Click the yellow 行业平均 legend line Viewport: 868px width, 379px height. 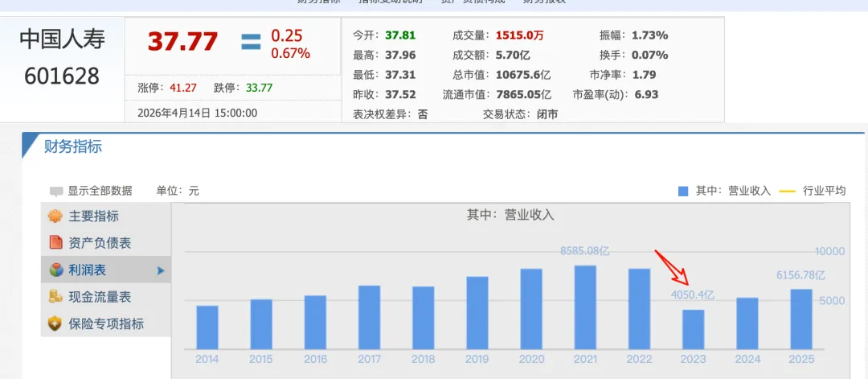click(787, 192)
